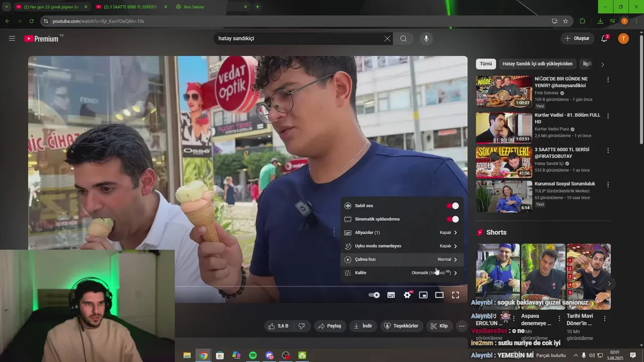
Task: Click the search magnifier button
Action: pos(404,39)
